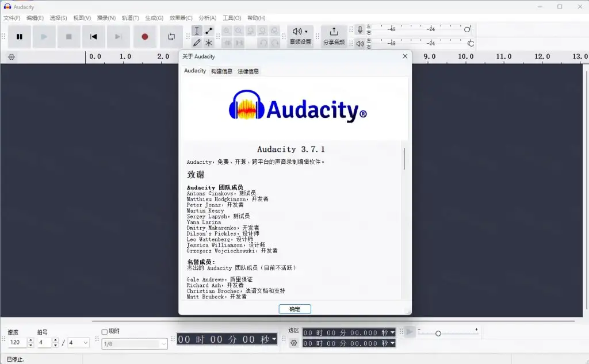
Task: Open timeline options gear beside the ruler
Action: 12,57
